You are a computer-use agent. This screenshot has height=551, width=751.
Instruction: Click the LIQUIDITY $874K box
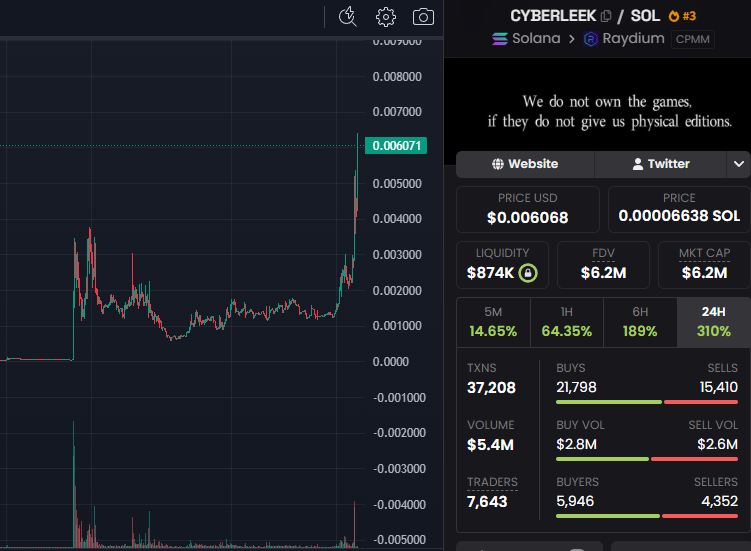[x=502, y=265]
